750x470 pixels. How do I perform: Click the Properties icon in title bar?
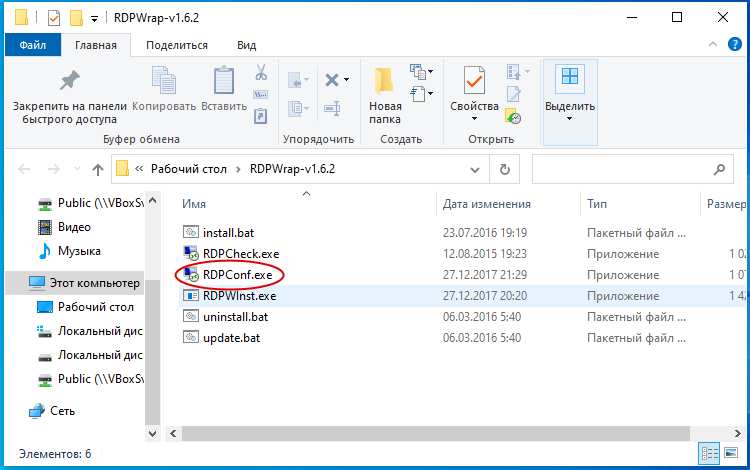54,18
